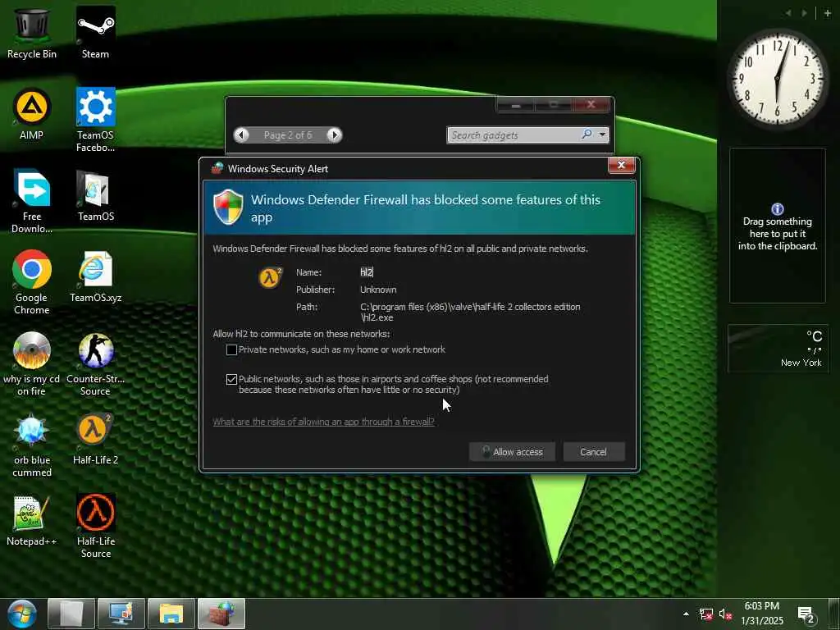Go to previous gadgets page
The image size is (840, 630).
[x=242, y=135]
